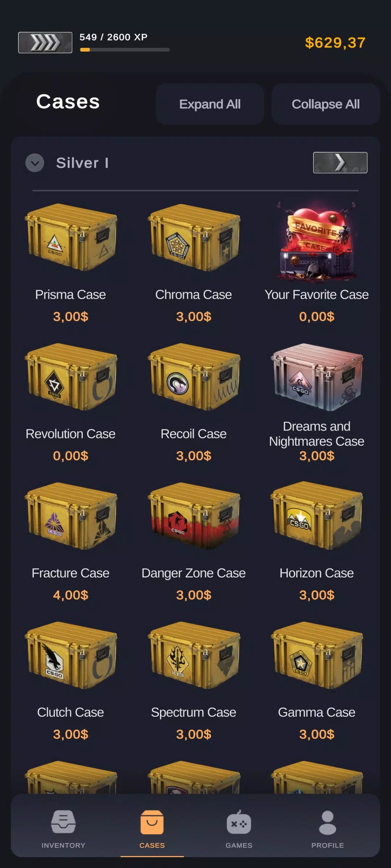Open the Gamma Case crate
This screenshot has height=868, width=391.
coord(317,655)
